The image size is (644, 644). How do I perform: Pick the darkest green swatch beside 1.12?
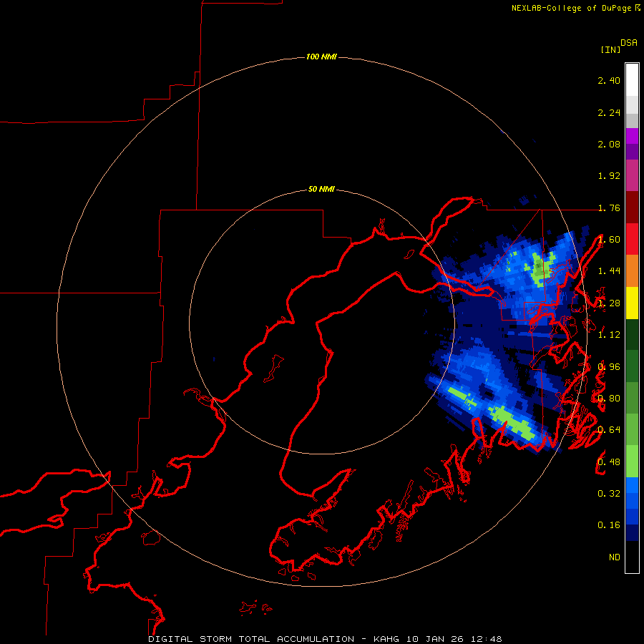click(x=632, y=334)
